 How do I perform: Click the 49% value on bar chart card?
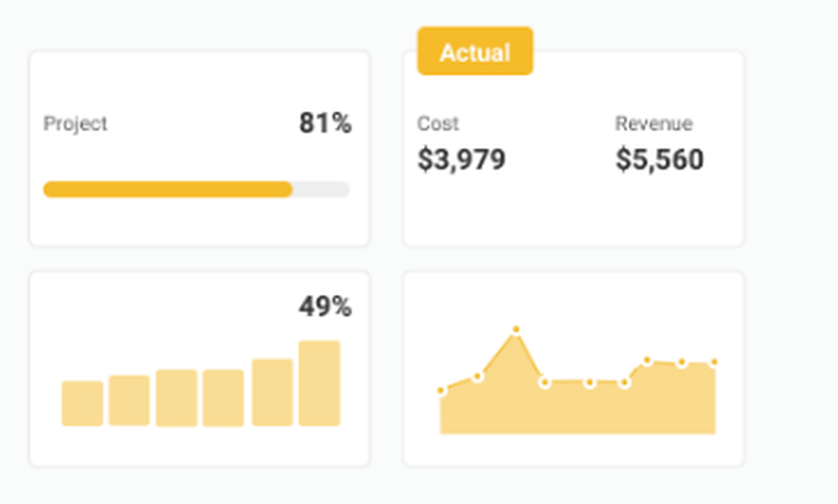pyautogui.click(x=325, y=306)
